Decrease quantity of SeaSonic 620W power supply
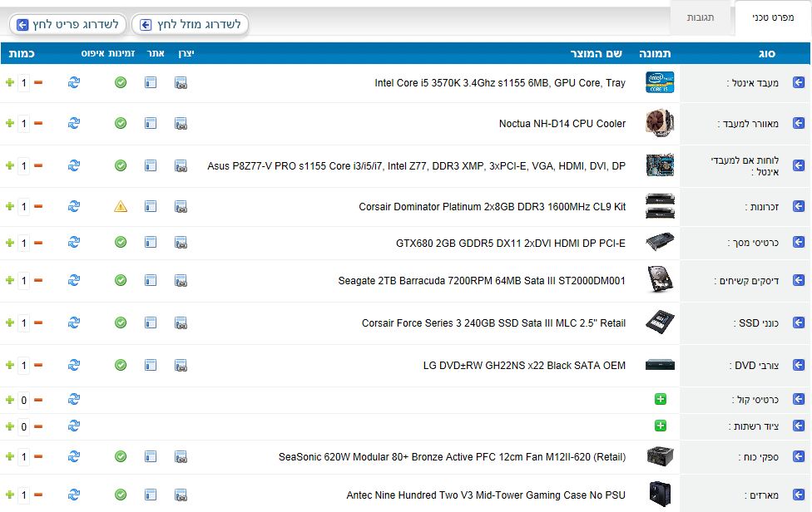Screen dimensions: 812x512 [38, 456]
